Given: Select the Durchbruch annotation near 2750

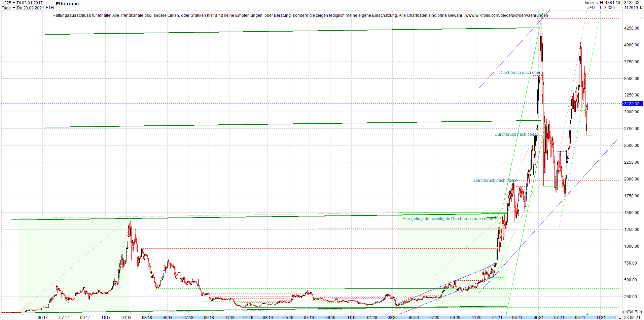Looking at the screenshot, I should 516,134.
